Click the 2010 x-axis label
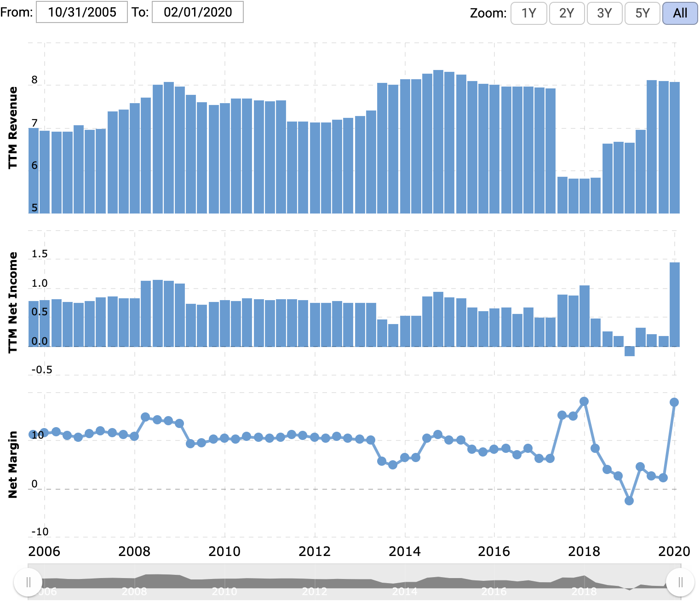Image resolution: width=700 pixels, height=602 pixels. coord(224,551)
